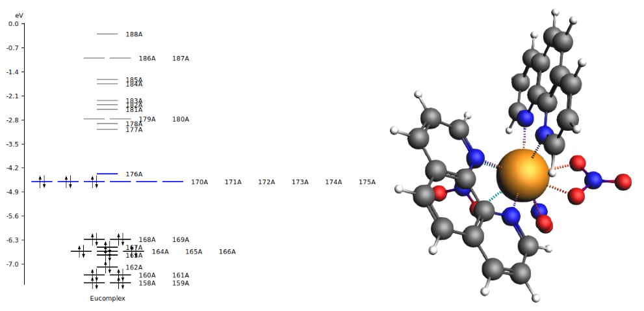Select the 175A orbital label
Screen dimensions: 644x311
367,182
